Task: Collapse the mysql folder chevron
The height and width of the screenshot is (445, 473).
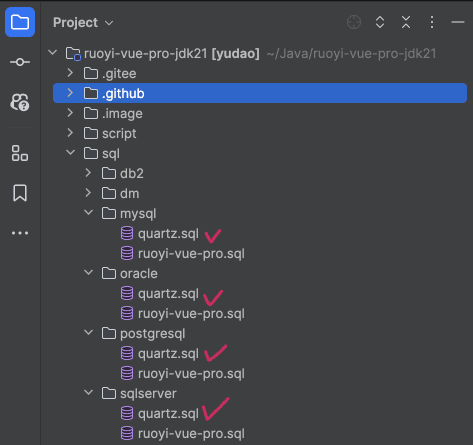Action: (x=89, y=213)
